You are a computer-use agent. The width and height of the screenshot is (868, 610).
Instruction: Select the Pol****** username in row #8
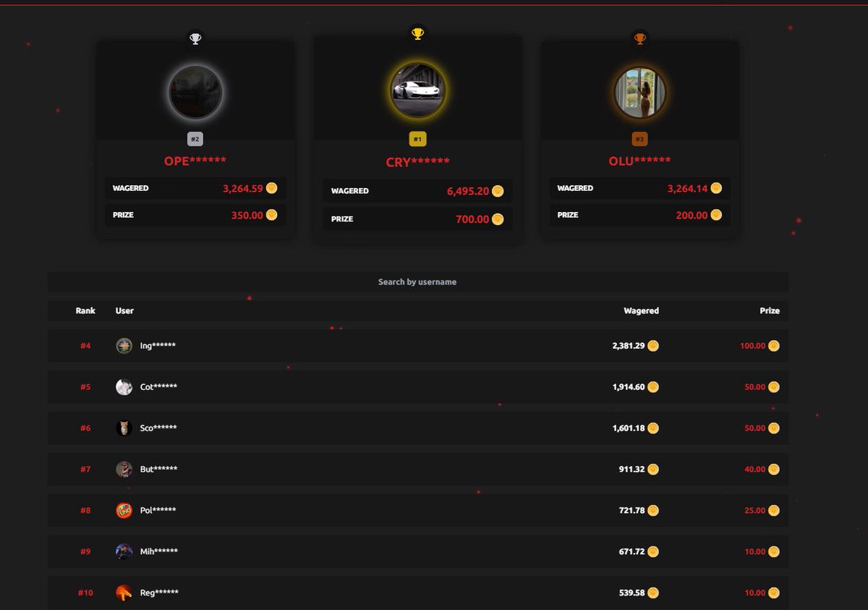pos(158,511)
